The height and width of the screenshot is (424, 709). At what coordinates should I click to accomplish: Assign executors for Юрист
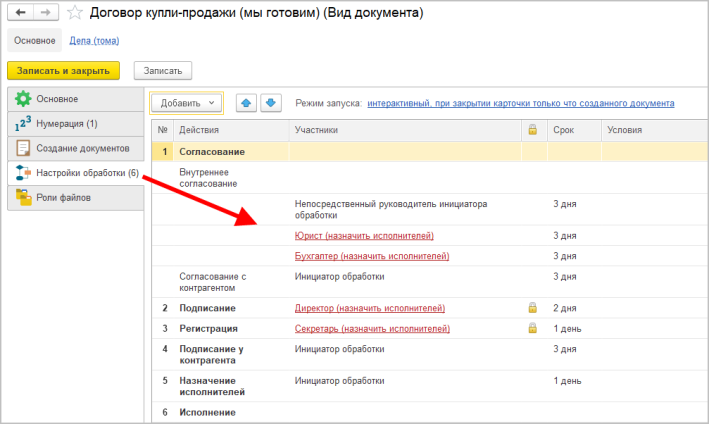click(364, 236)
